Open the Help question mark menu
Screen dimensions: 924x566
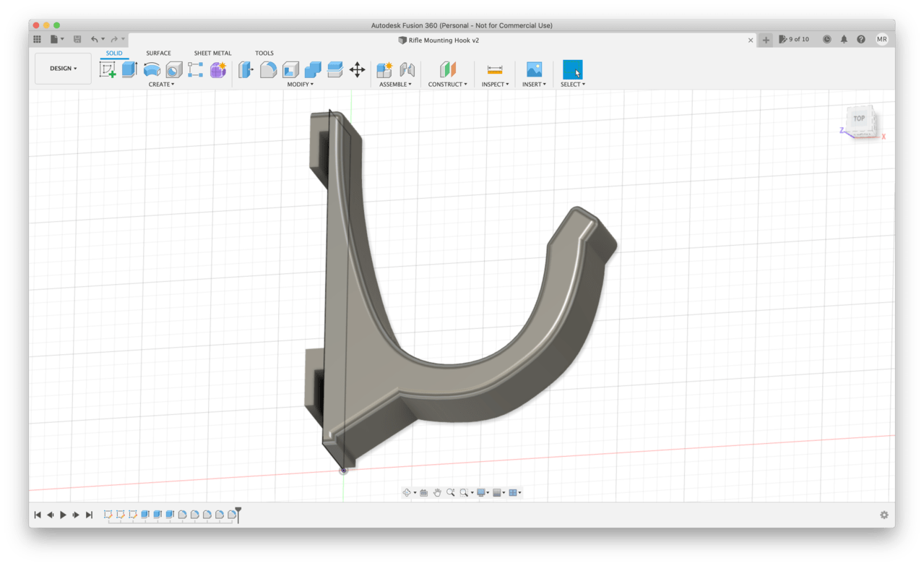click(861, 40)
